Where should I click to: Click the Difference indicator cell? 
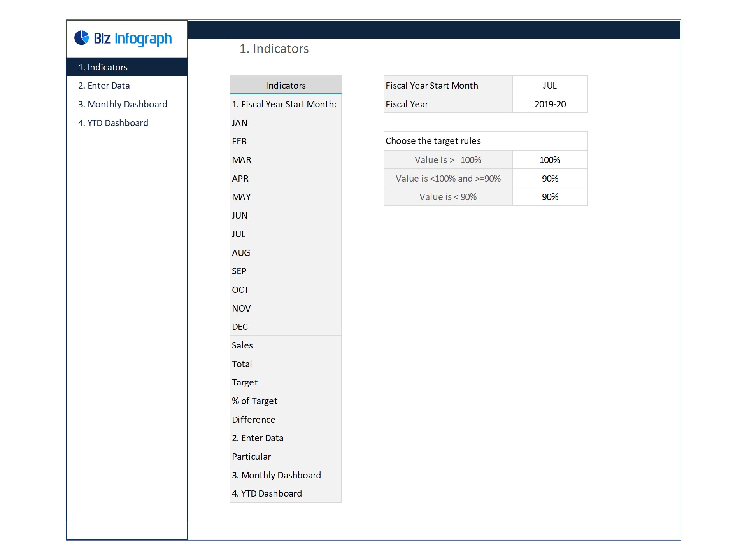click(x=286, y=420)
